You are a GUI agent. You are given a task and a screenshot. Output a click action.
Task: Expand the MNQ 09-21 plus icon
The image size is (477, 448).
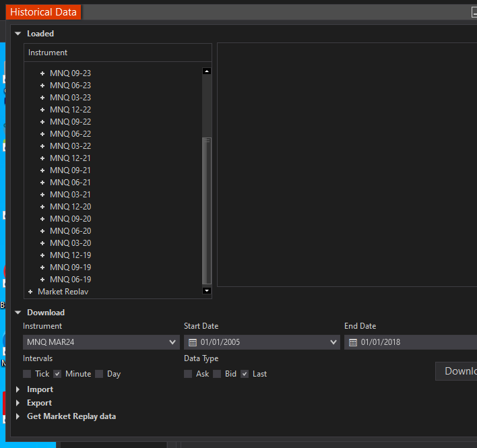pos(42,170)
